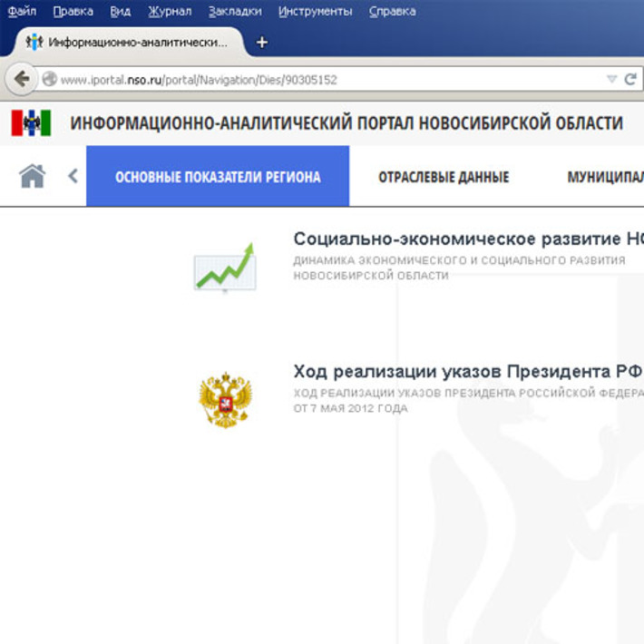Click the green growth chart icon

tap(225, 267)
